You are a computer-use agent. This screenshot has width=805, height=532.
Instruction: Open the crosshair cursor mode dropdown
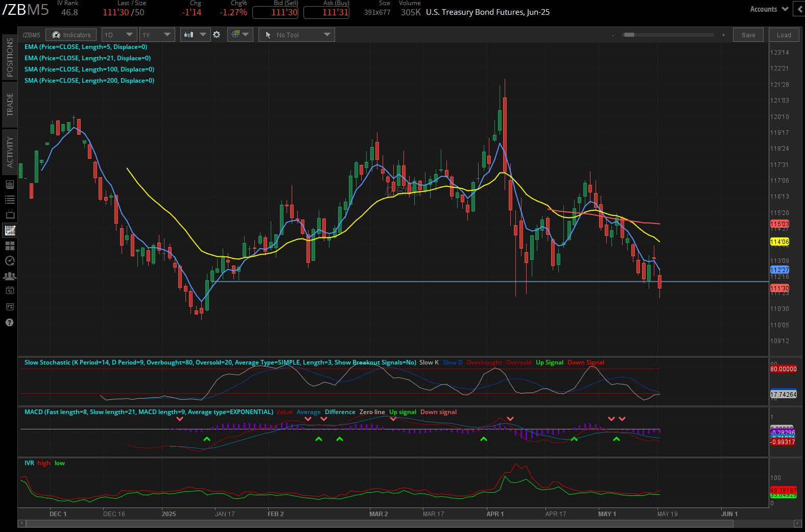pyautogui.click(x=240, y=35)
